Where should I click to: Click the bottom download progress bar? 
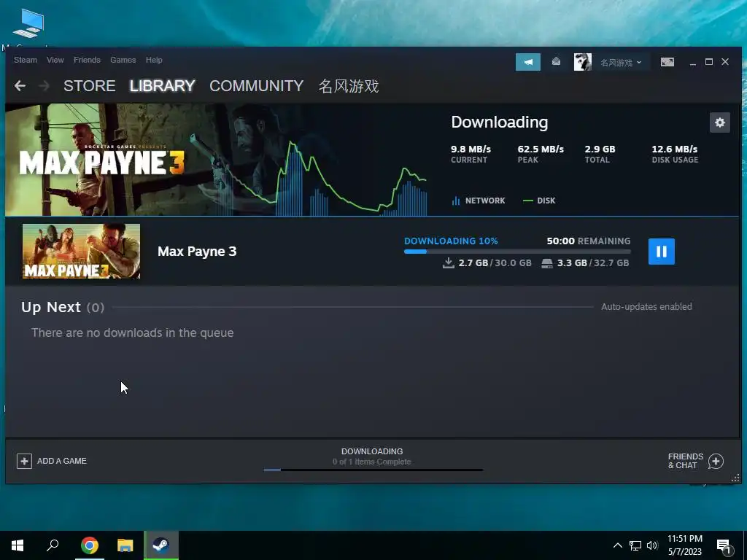pyautogui.click(x=373, y=470)
